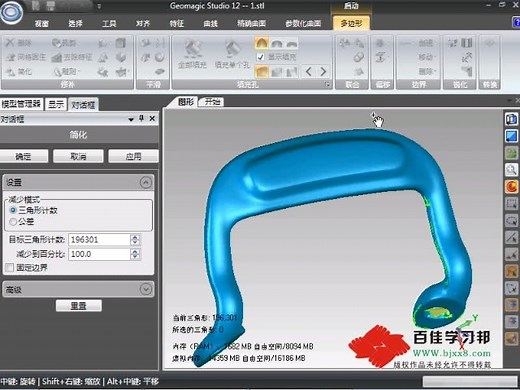Click the cube view icon in right sidebar
Viewport: 520px width, 390px height.
point(511,119)
